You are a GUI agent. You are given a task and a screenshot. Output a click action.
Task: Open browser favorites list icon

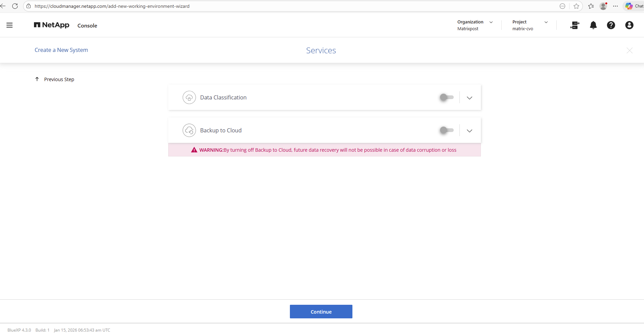tap(591, 6)
